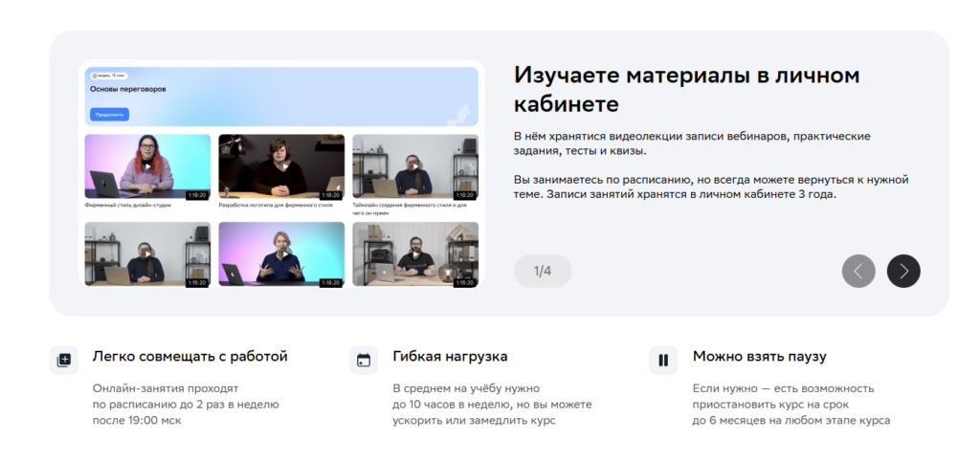Click the pause icon by Можно взять паузу

pos(663,360)
